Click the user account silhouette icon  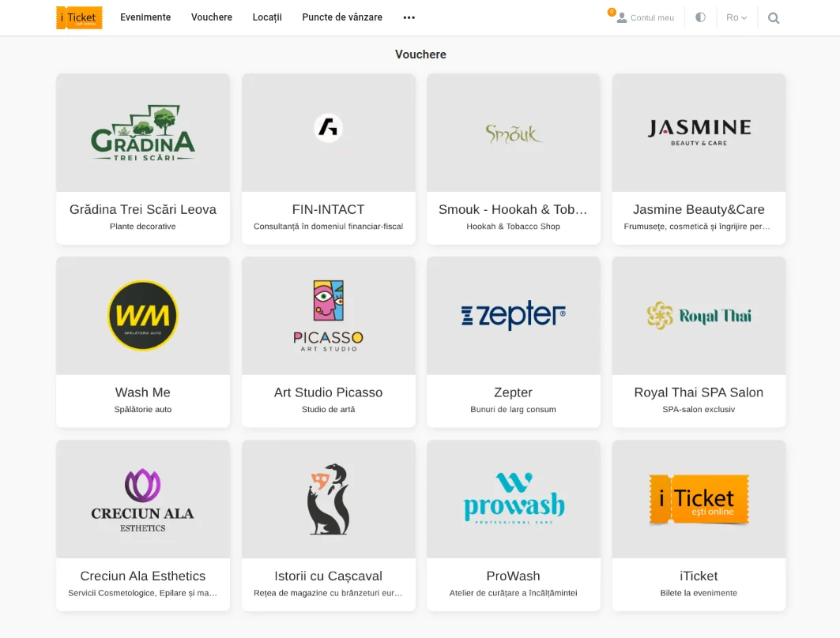(x=621, y=18)
